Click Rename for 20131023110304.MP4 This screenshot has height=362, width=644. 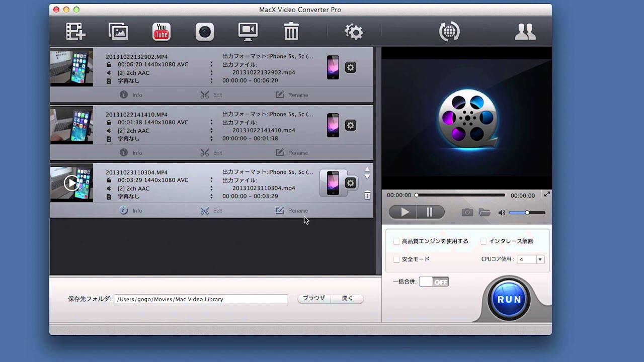coord(292,211)
